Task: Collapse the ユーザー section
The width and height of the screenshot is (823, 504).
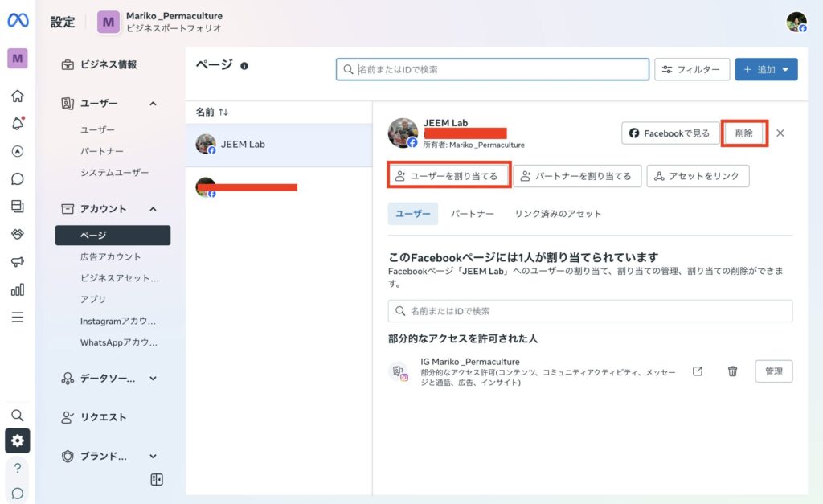Action: click(x=153, y=104)
